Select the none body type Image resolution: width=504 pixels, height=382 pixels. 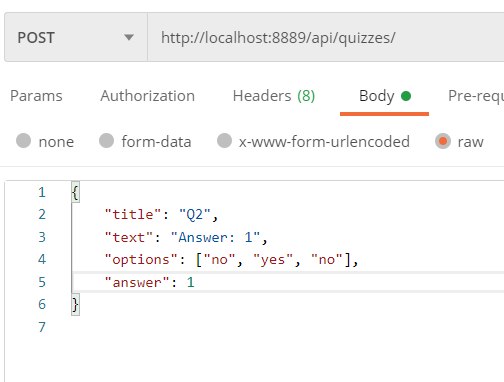(x=45, y=141)
